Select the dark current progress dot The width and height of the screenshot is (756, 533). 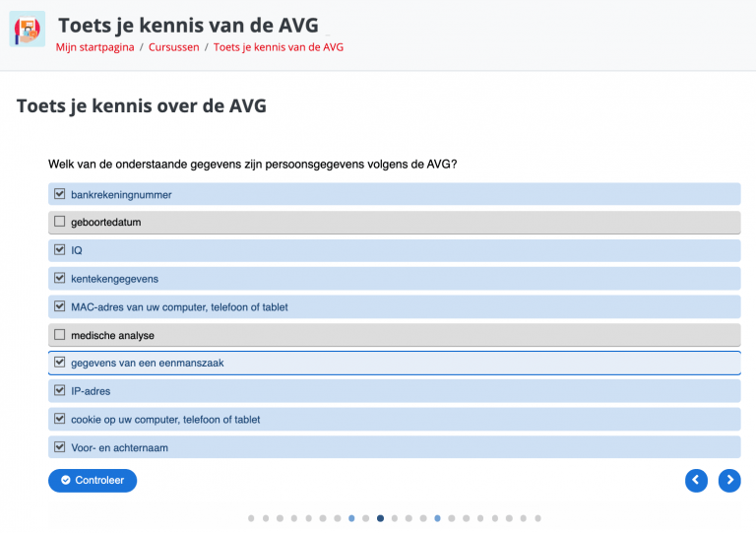380,518
